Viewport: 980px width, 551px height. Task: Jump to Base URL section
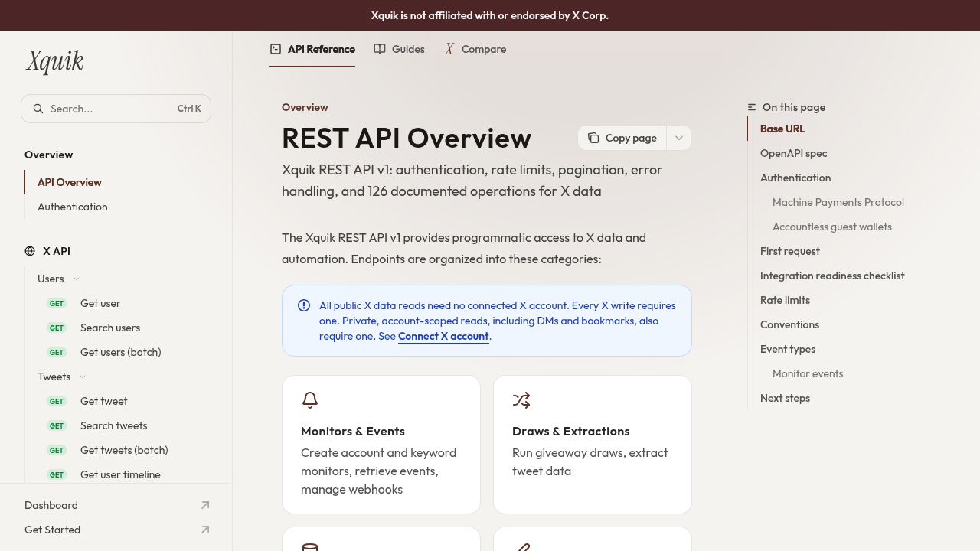coord(782,129)
